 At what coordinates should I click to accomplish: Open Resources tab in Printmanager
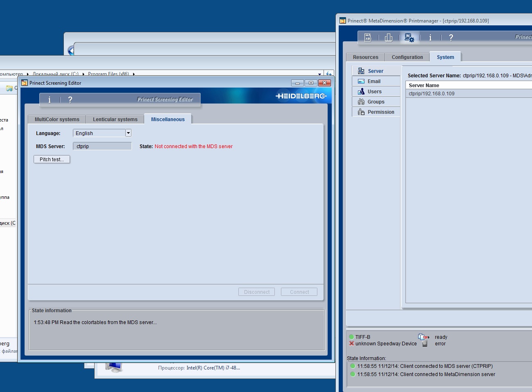(366, 57)
